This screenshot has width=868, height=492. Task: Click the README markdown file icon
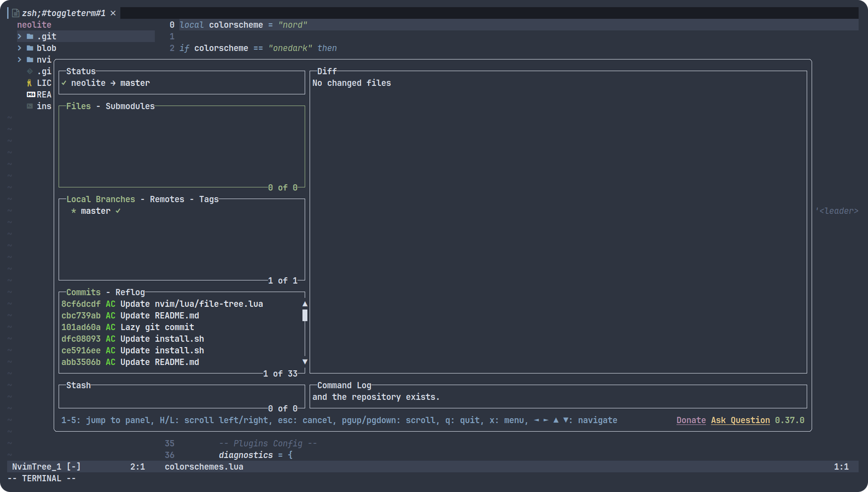pyautogui.click(x=31, y=95)
